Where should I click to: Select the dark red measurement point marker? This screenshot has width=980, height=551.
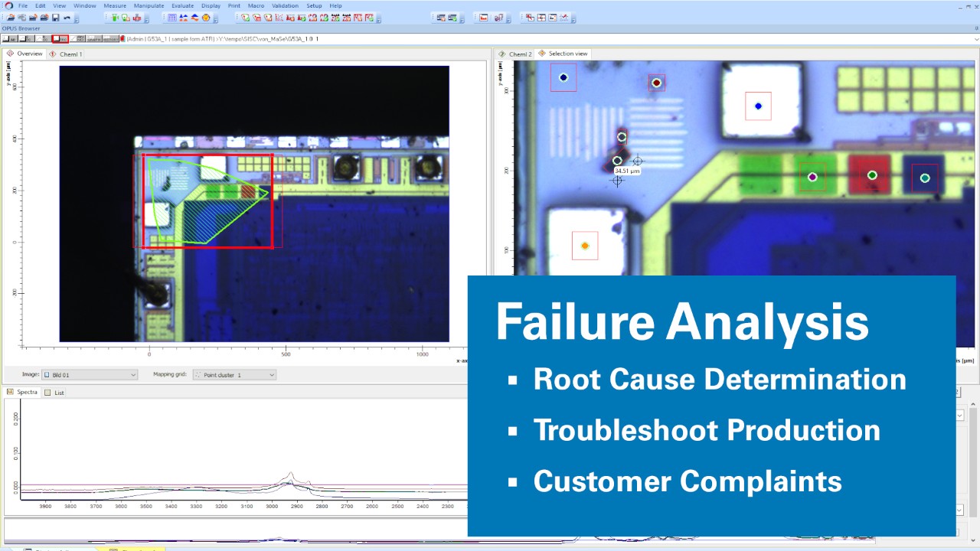coord(656,83)
